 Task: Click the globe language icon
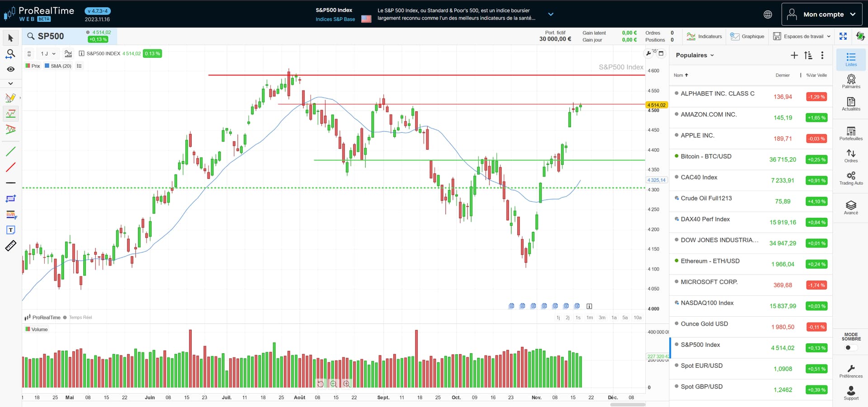pyautogui.click(x=768, y=14)
